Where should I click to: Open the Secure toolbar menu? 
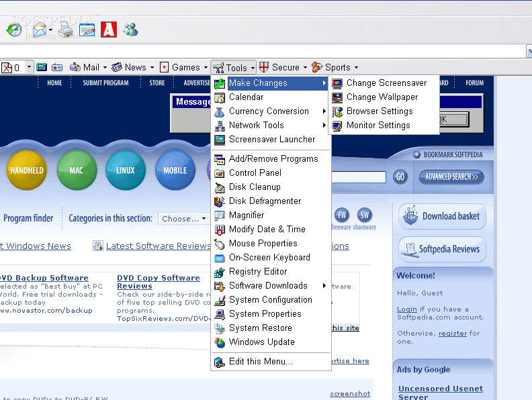(283, 67)
